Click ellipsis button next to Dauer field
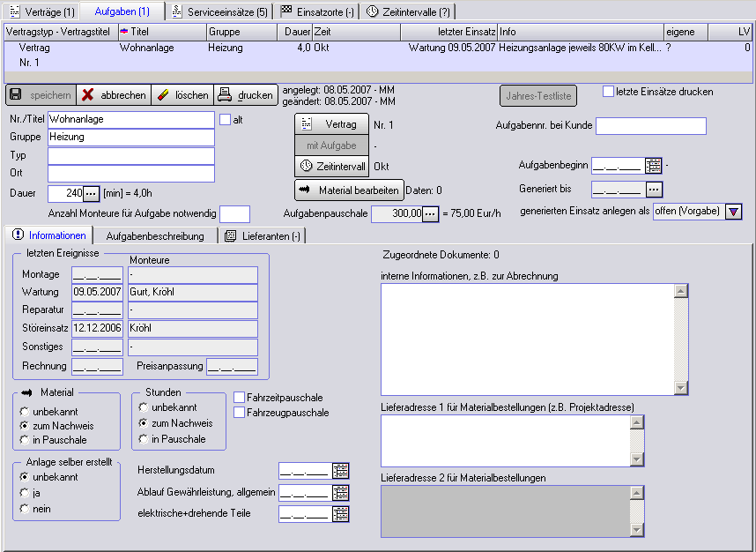 pos(92,193)
